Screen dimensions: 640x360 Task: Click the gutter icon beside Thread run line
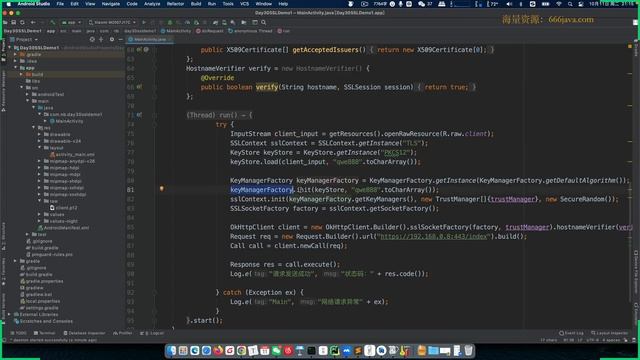point(140,115)
